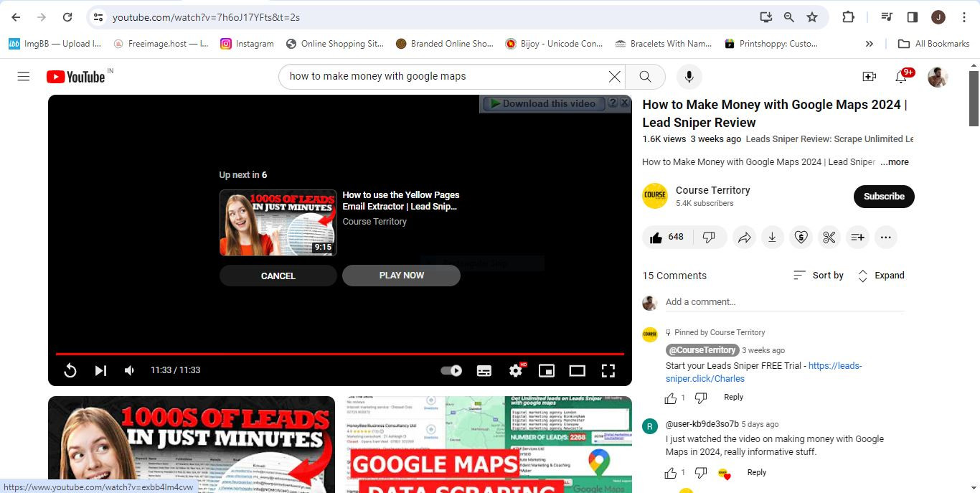The image size is (980, 493).
Task: Open the Create video menu
Action: coord(869,76)
